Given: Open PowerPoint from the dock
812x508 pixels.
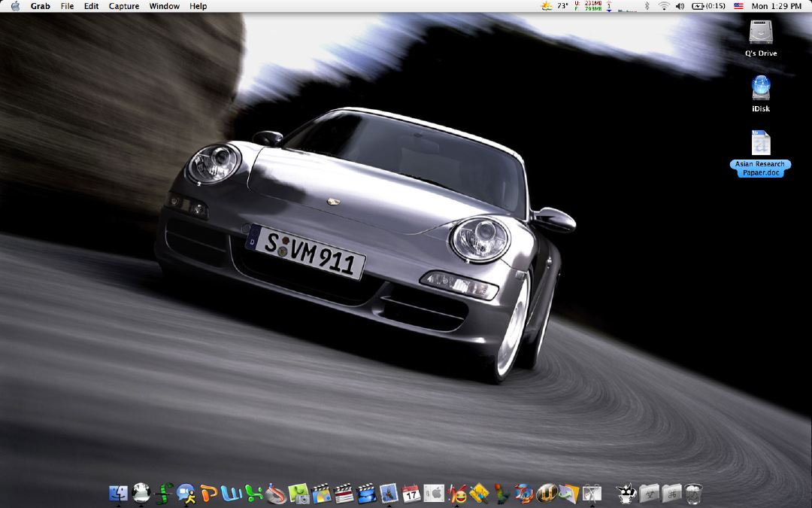Looking at the screenshot, I should 208,494.
